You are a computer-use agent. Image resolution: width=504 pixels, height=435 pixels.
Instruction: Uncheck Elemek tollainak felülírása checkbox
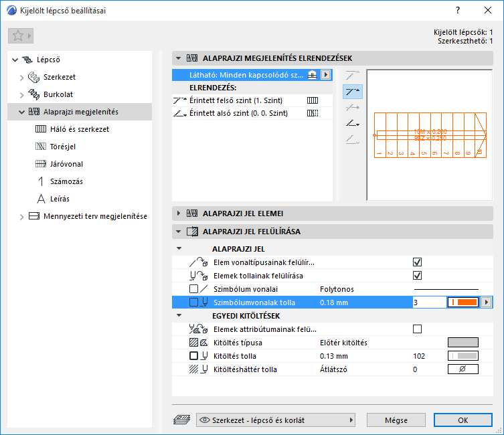(417, 276)
